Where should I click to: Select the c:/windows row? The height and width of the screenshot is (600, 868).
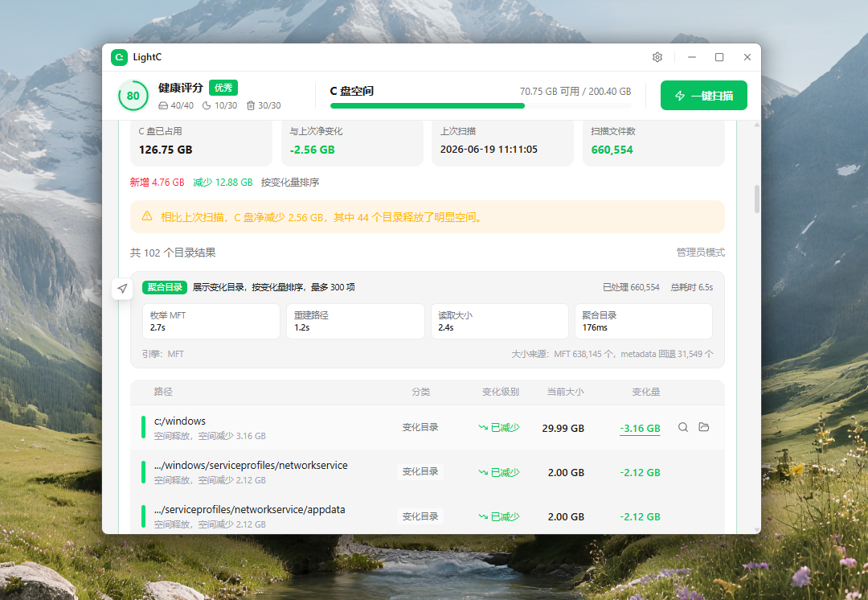[428, 427]
